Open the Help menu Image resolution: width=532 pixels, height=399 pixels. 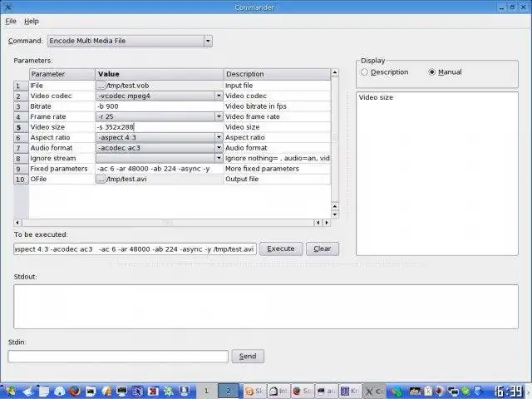(32, 21)
